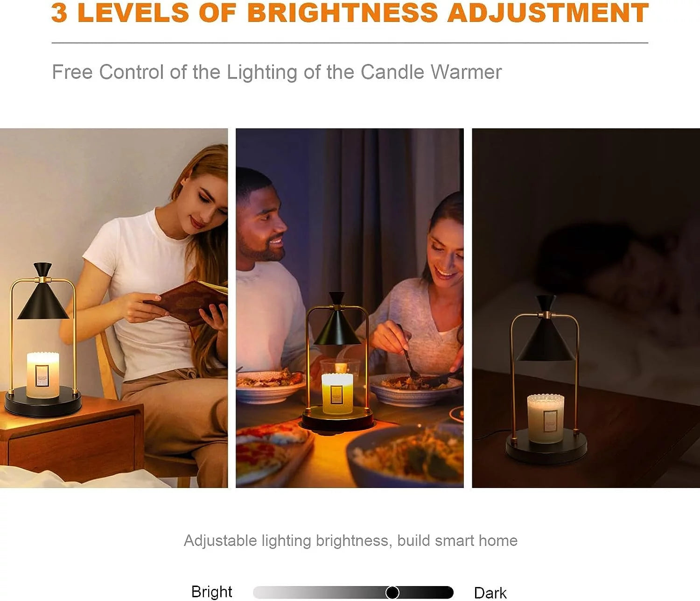This screenshot has height=601, width=700.
Task: Select the "Bright" label beside the slider
Action: 211,592
